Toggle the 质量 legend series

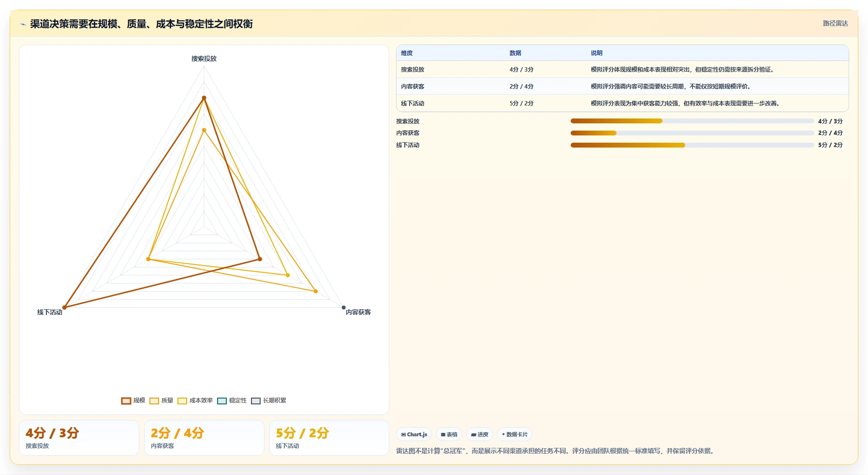tap(161, 401)
